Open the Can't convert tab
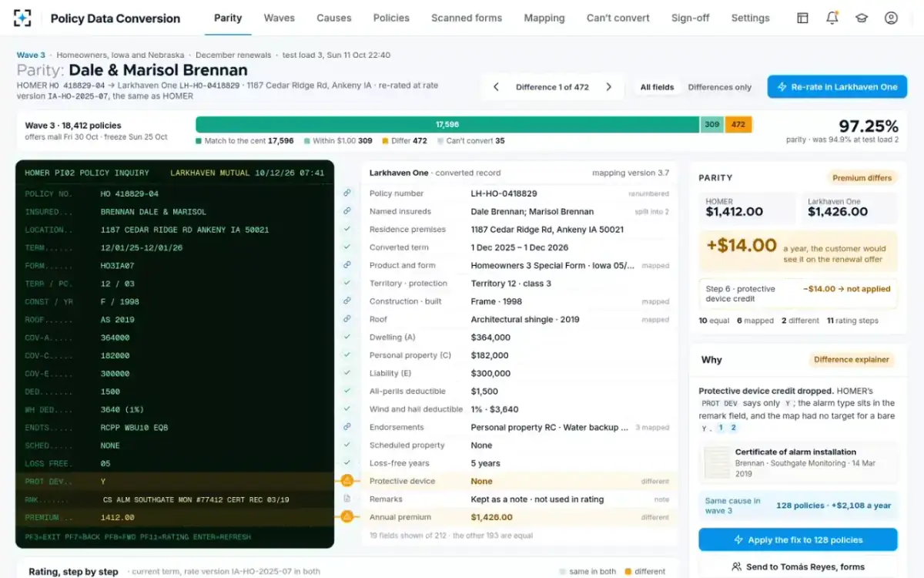The image size is (924, 578). (x=618, y=18)
